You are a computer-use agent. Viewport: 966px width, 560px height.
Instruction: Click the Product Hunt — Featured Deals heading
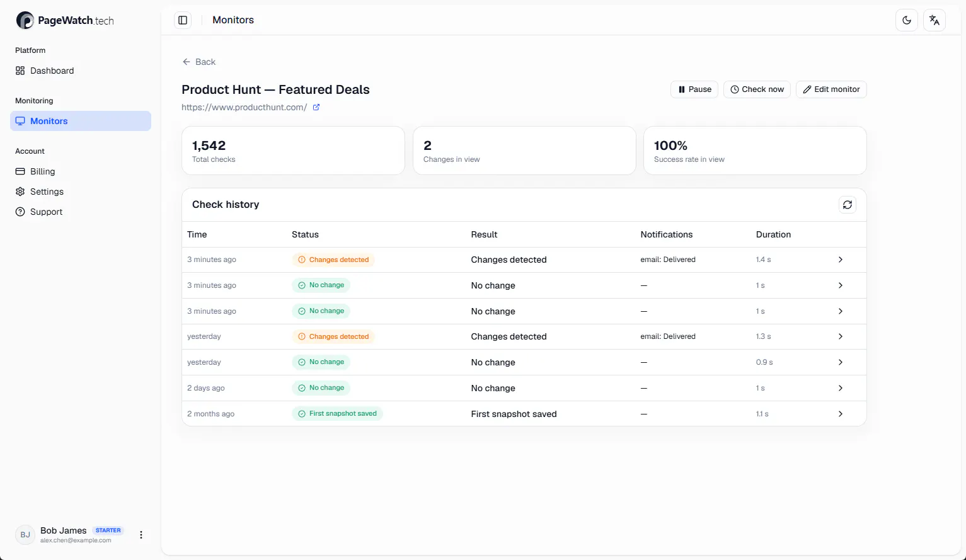pos(275,89)
